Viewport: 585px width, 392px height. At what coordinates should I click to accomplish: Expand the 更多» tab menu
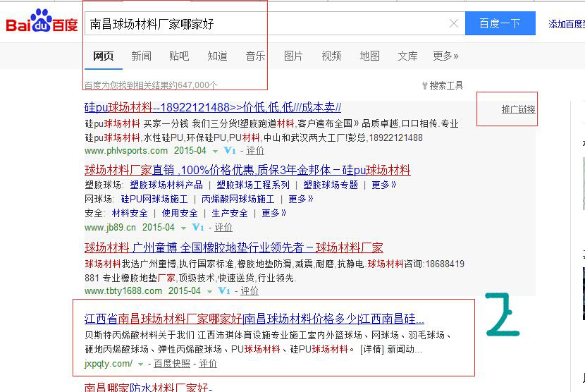(445, 56)
